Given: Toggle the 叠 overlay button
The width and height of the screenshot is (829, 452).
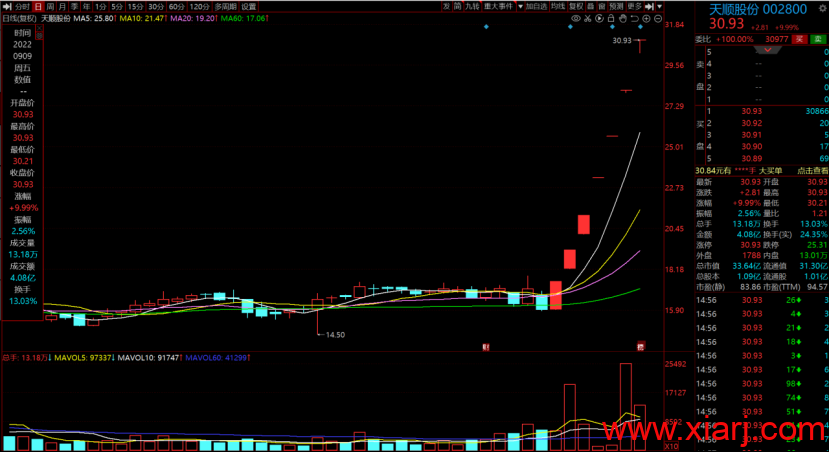Looking at the screenshot, I should click(x=591, y=6).
